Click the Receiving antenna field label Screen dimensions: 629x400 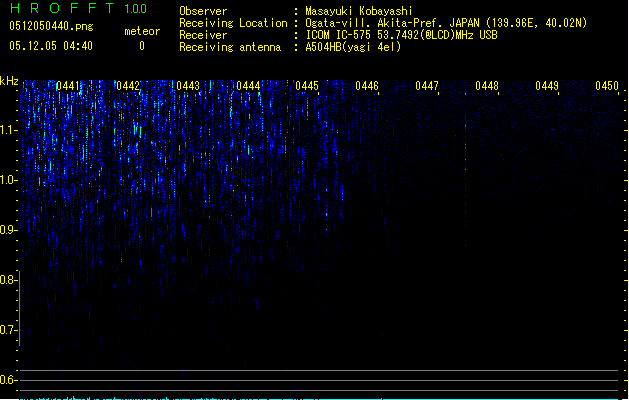230,47
